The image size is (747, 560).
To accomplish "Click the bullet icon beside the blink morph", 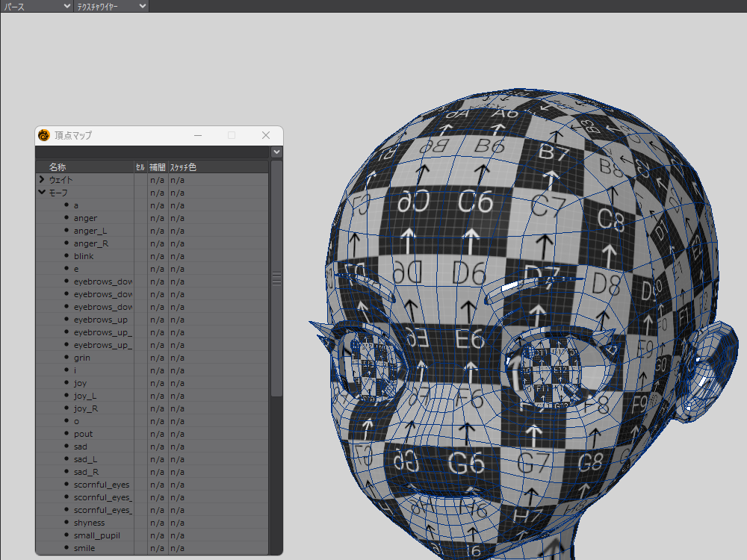I will coord(66,256).
